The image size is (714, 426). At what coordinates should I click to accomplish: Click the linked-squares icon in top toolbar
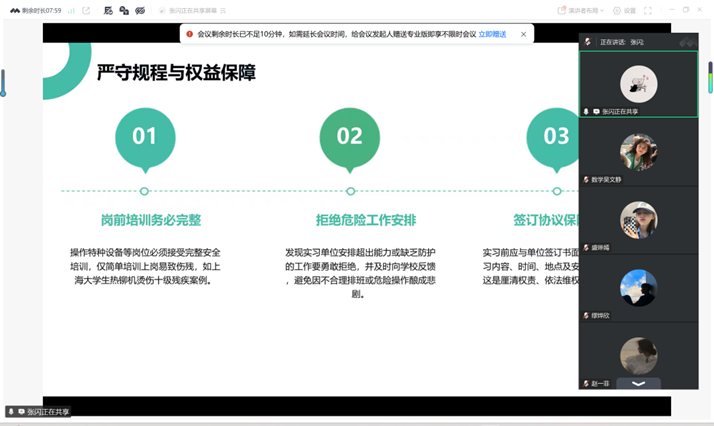point(124,10)
